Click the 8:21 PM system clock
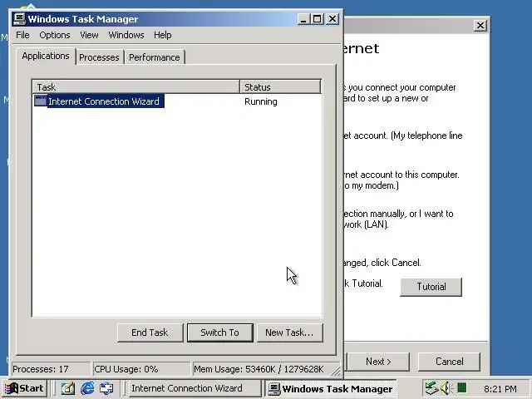 point(500,389)
